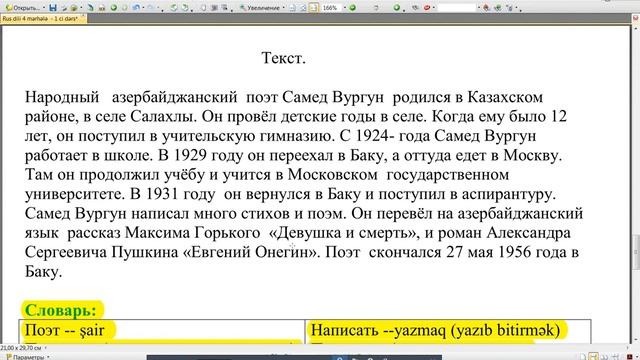Viewport: 640px width, 360px height.
Task: Expand the Параметры dropdown arrow
Action: tap(48, 357)
